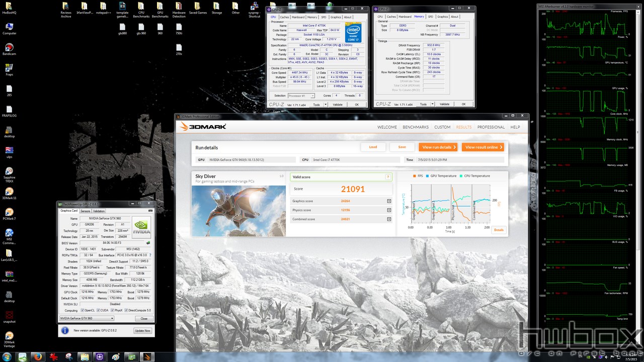Expand the Graphics score details in 3DMark

click(389, 201)
